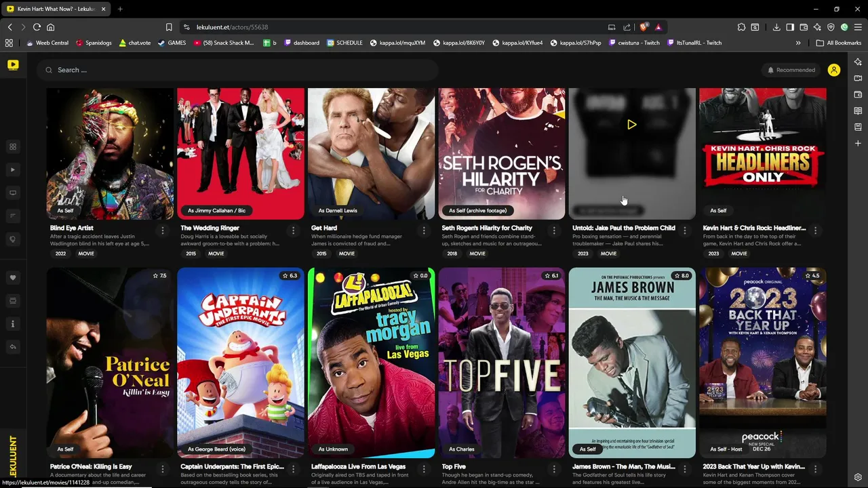
Task: Click the Headliners Only title link
Action: [754, 228]
